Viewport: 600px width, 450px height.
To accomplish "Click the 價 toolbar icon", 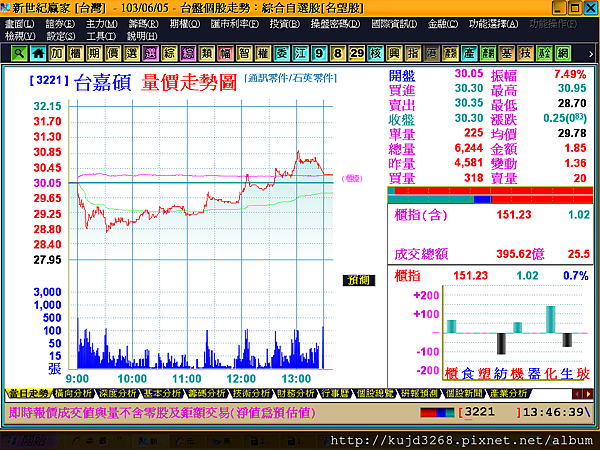I will 113,53.
